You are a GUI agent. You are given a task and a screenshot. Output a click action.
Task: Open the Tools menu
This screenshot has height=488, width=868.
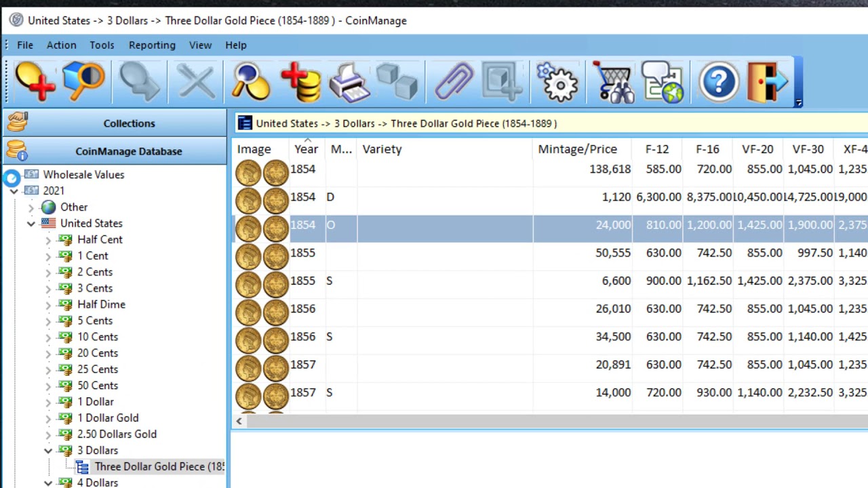point(102,45)
